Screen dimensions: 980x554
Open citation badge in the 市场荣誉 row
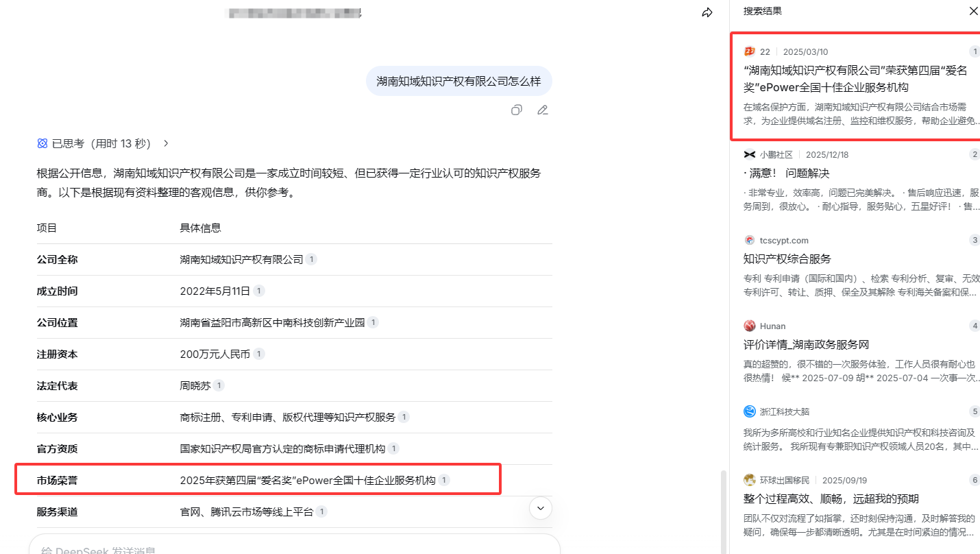(x=444, y=480)
